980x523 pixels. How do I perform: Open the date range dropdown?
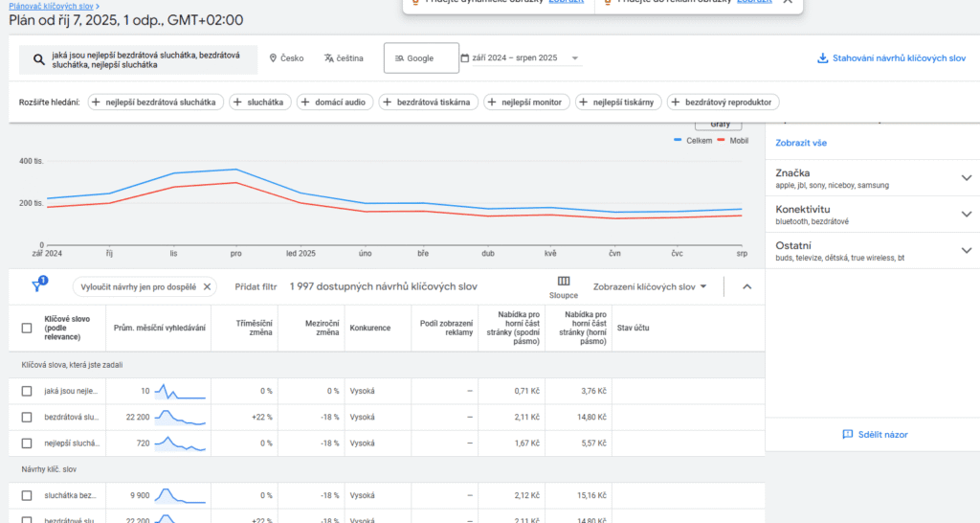click(522, 58)
